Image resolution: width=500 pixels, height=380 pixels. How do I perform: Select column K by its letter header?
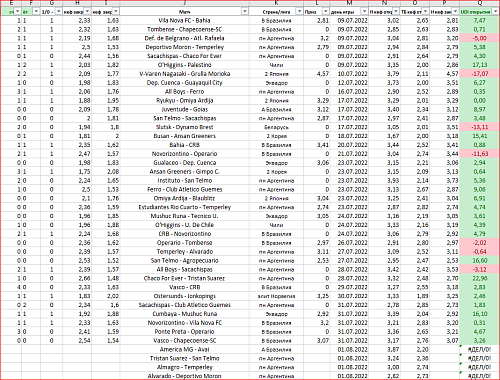point(276,3)
